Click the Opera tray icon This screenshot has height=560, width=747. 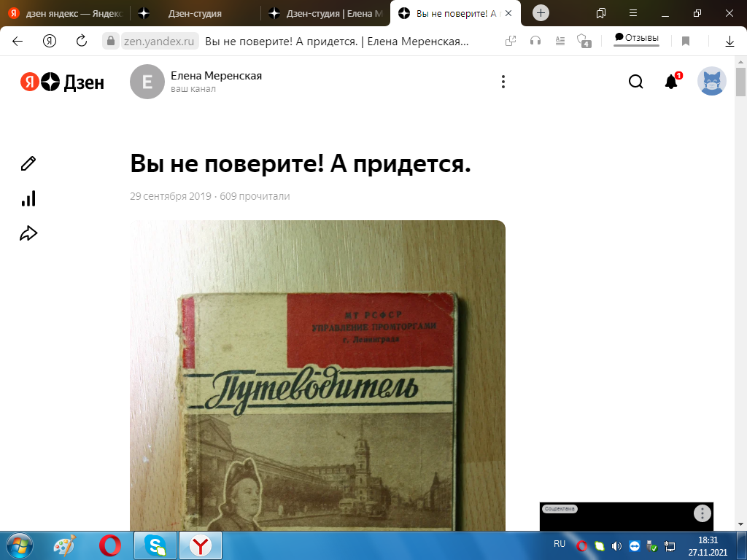[581, 545]
